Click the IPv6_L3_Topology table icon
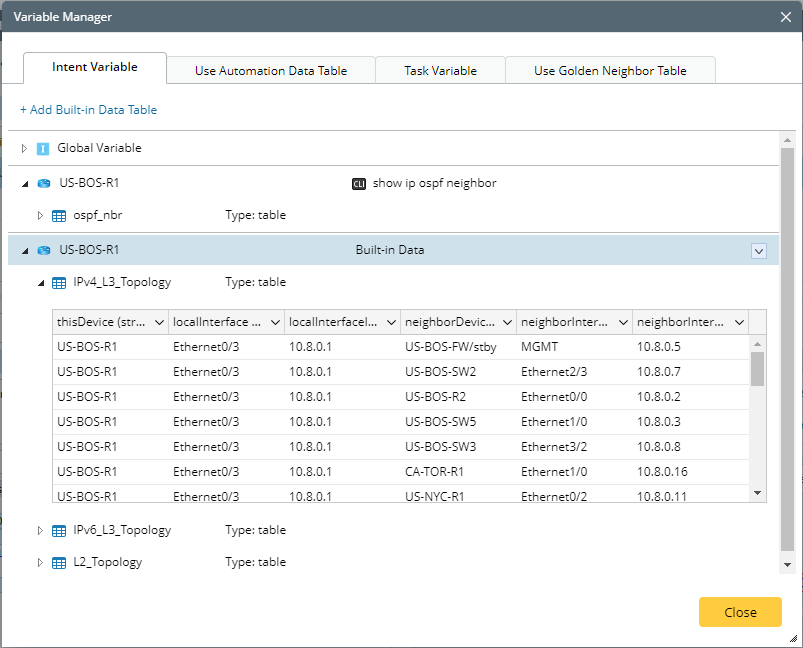Viewport: 803px width, 648px height. click(59, 531)
